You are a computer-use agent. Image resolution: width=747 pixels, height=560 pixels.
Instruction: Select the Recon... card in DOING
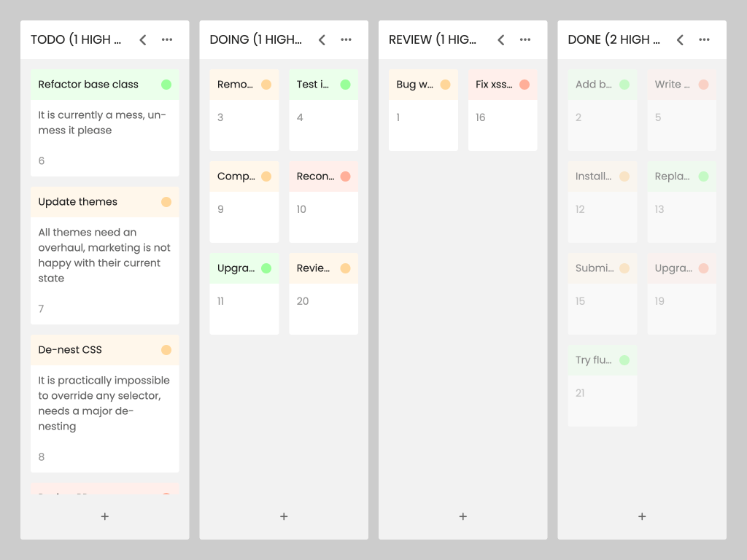click(x=323, y=202)
